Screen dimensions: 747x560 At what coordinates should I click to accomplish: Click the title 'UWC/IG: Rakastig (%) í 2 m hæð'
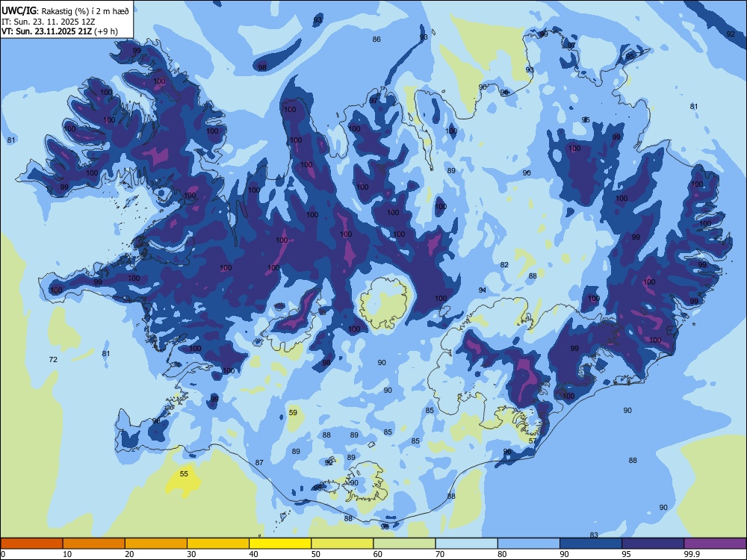[x=65, y=11]
